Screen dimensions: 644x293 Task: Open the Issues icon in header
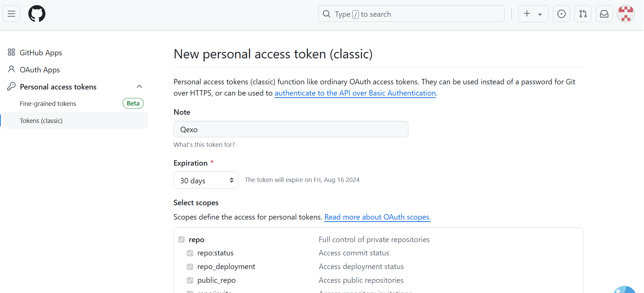(561, 14)
